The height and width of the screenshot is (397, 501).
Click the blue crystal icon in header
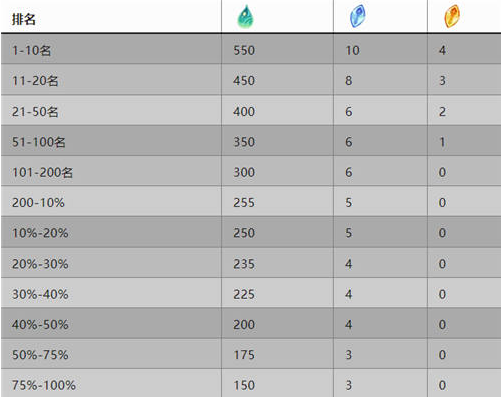[x=357, y=16]
